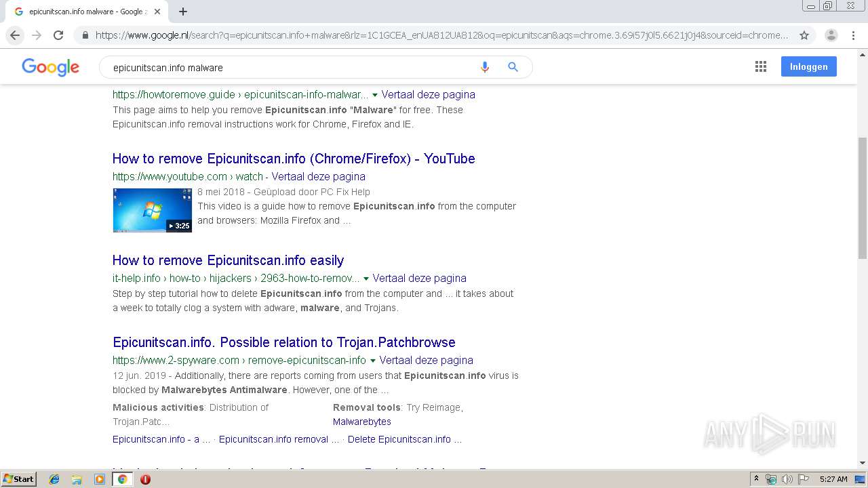
Task: Open sitelink Delete Epicunitscan.info ...
Action: tap(405, 439)
